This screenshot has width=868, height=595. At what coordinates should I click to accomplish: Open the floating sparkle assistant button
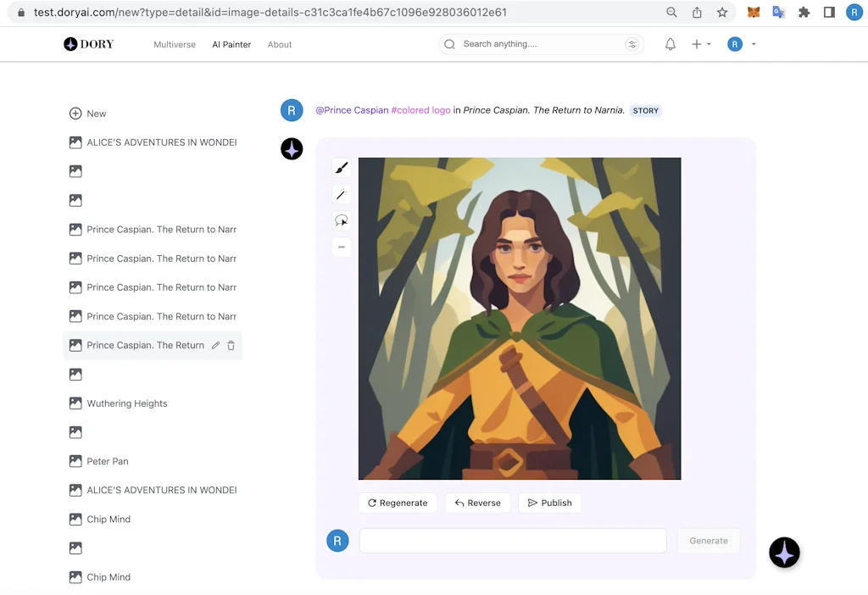click(x=784, y=553)
